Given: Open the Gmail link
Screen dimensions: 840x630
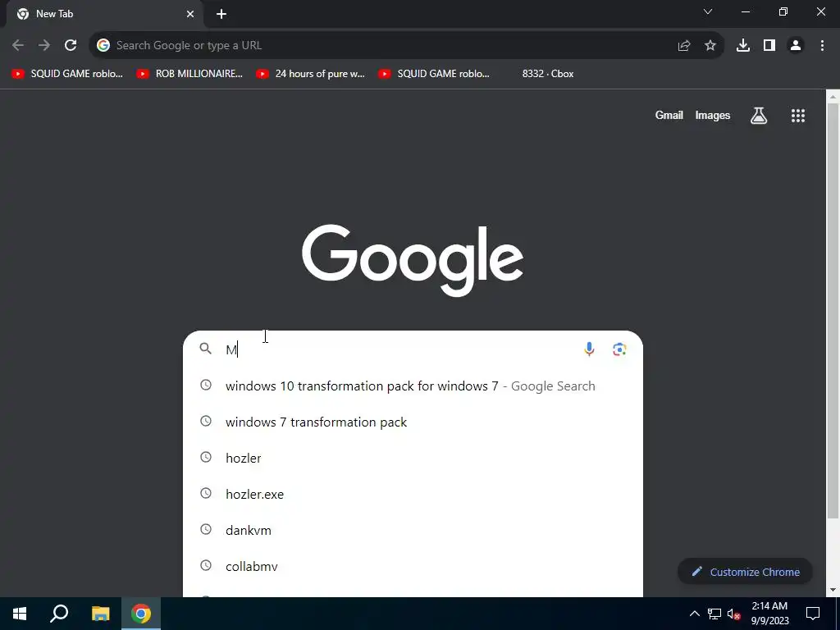Looking at the screenshot, I should (x=669, y=115).
